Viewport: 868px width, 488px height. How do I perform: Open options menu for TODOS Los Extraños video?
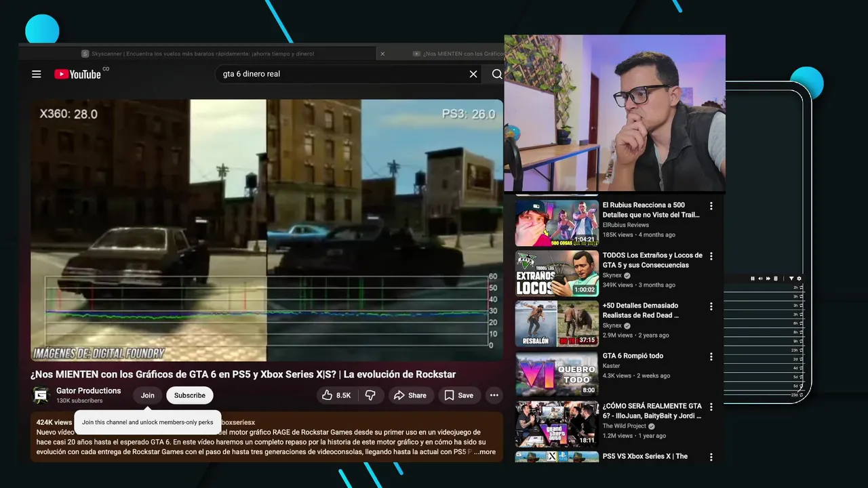point(711,256)
